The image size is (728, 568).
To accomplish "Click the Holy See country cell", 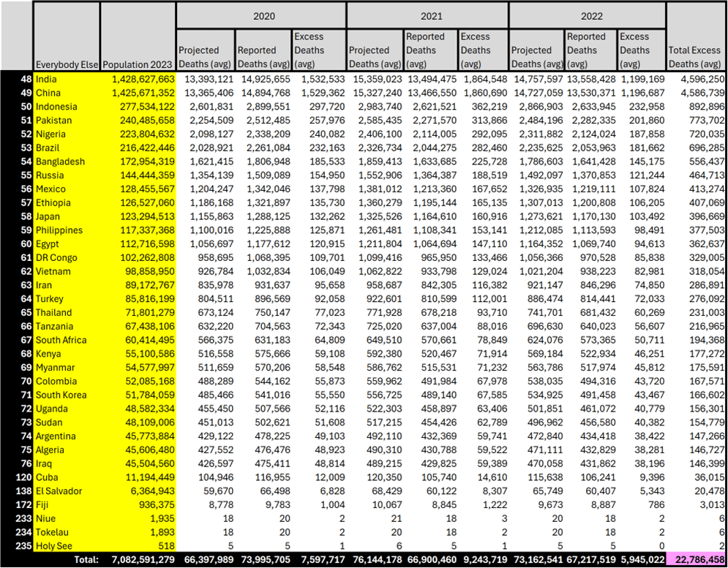I will (x=67, y=546).
